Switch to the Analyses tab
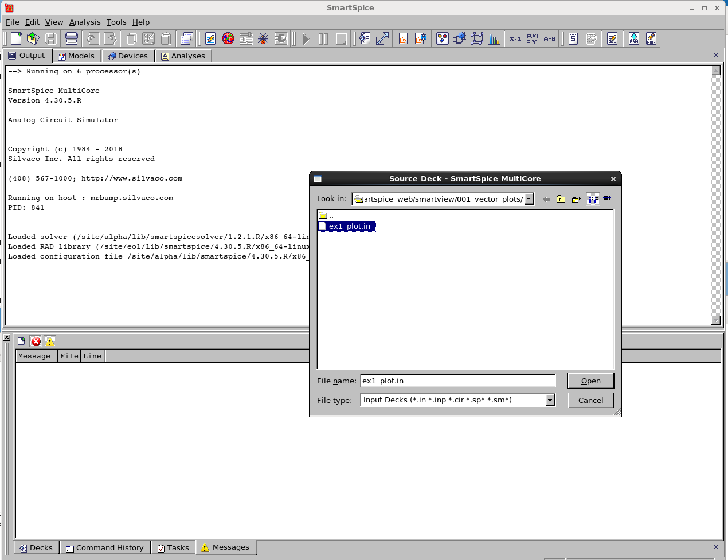 coord(183,56)
